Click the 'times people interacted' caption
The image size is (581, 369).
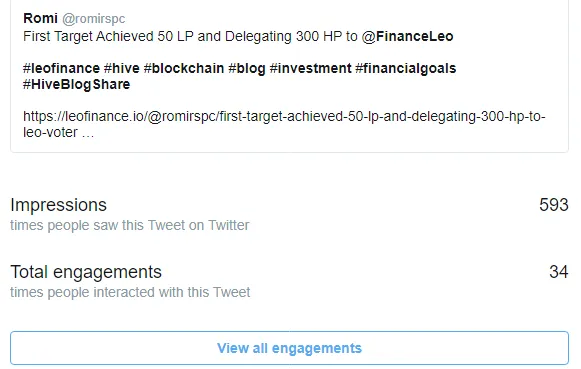click(130, 292)
